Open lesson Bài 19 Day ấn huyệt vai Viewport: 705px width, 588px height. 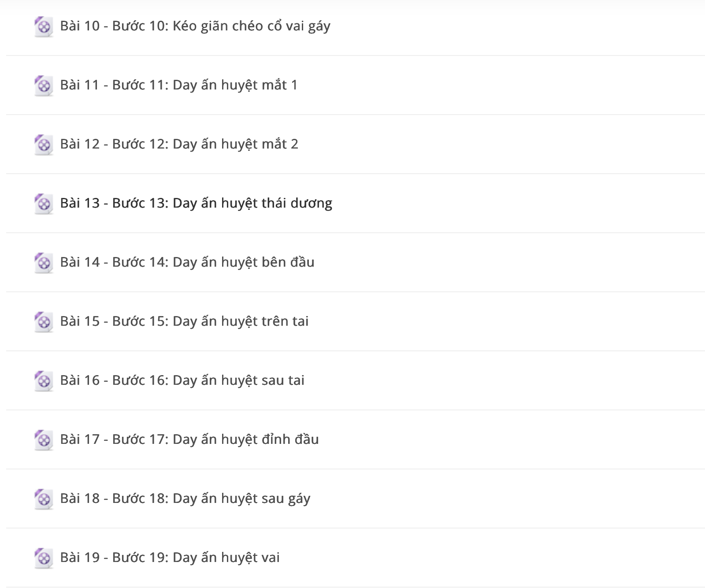click(x=170, y=558)
